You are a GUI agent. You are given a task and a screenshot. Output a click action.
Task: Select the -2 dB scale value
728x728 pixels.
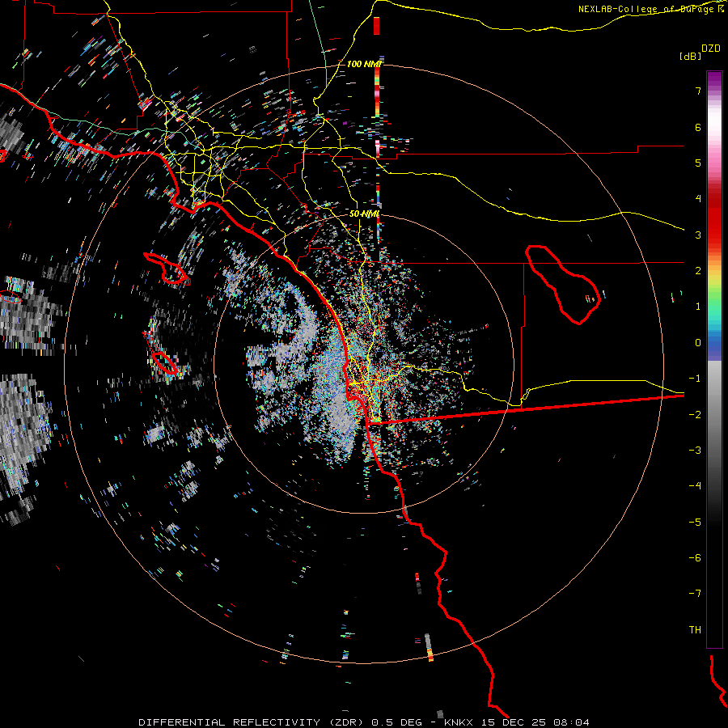695,415
